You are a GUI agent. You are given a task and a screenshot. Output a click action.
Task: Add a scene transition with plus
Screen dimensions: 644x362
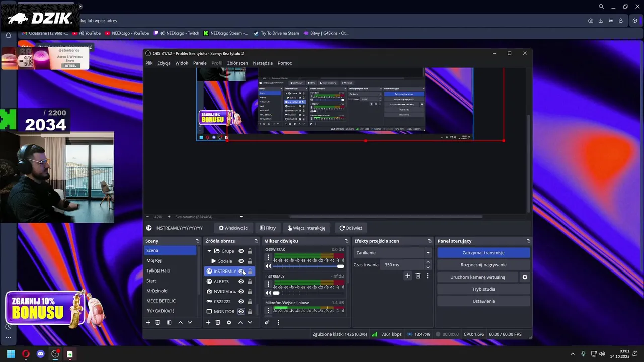click(x=408, y=276)
